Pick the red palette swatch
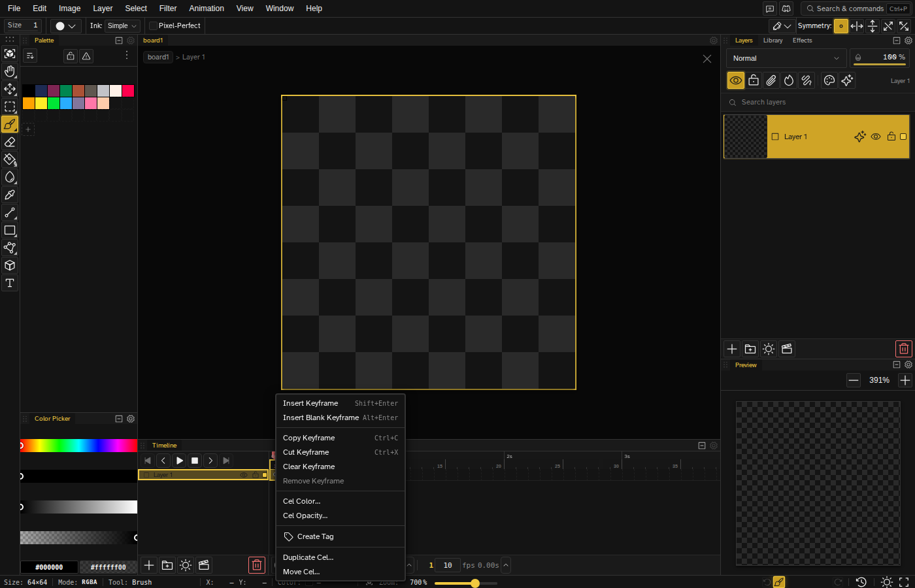Image resolution: width=915 pixels, height=588 pixels. [x=128, y=91]
